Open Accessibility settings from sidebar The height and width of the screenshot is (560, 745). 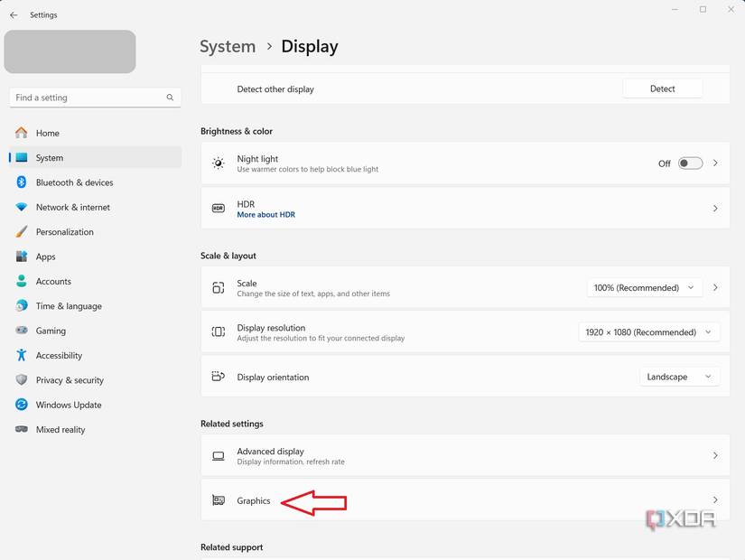[x=59, y=355]
